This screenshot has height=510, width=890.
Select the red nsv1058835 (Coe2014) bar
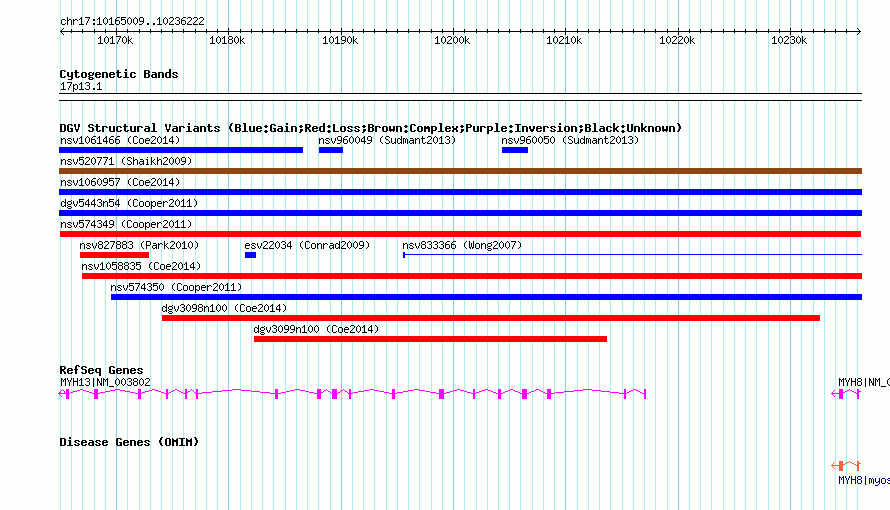pos(472,276)
